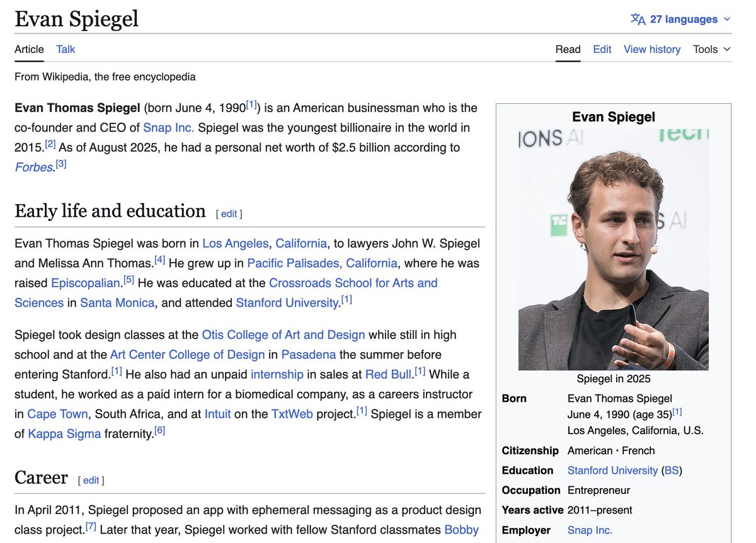
Task: Open the Intuit link
Action: (x=218, y=414)
